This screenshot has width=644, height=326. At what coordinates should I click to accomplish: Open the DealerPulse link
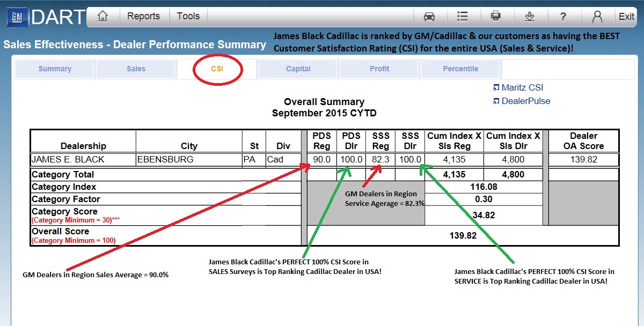(526, 101)
